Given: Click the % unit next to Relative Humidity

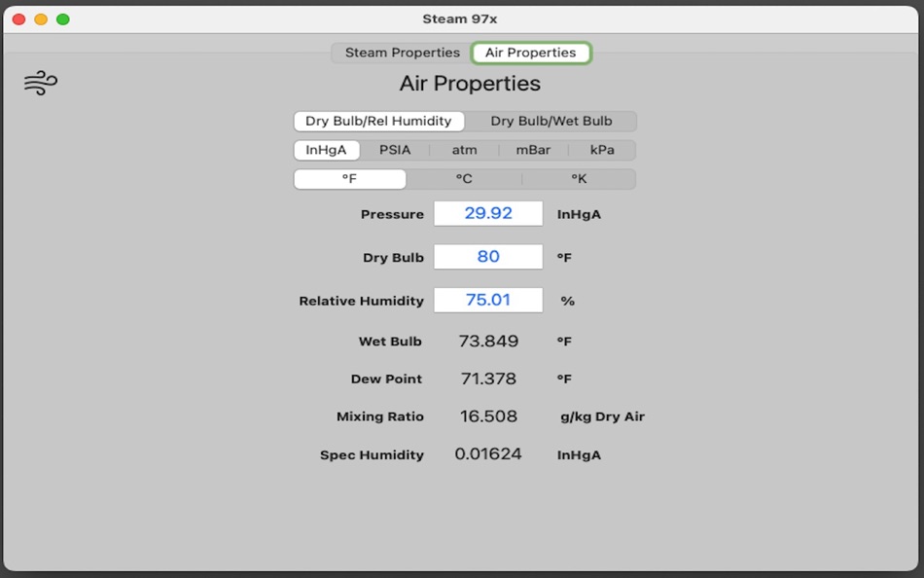Looking at the screenshot, I should [x=567, y=301].
